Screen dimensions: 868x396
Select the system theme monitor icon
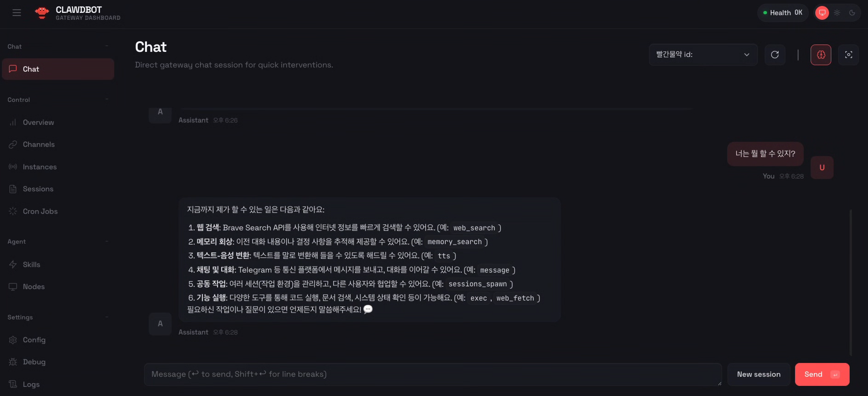pyautogui.click(x=822, y=13)
